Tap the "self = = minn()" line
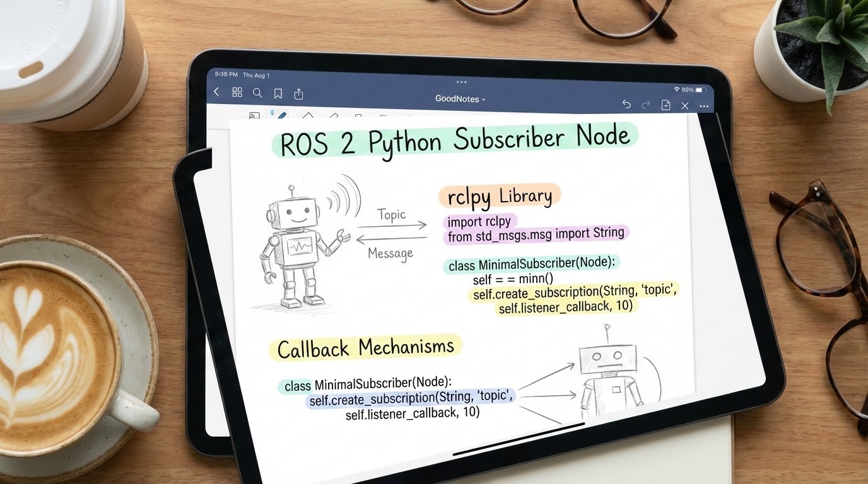 513,279
